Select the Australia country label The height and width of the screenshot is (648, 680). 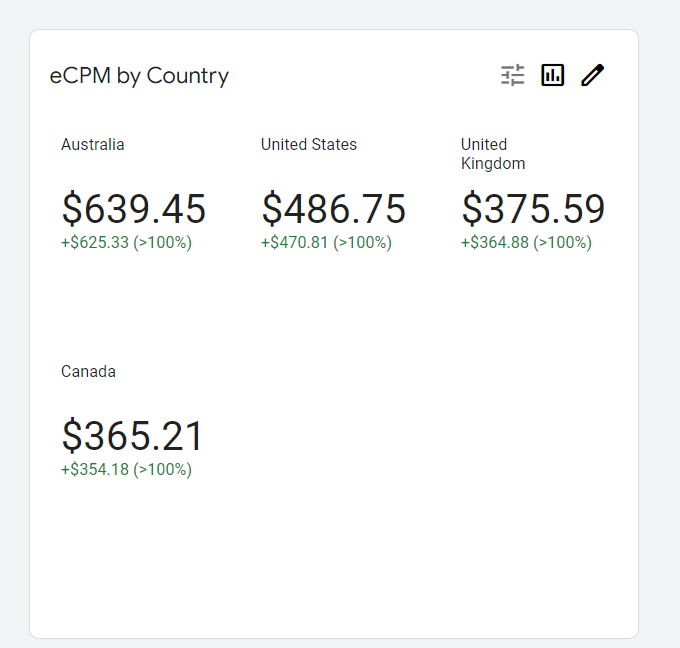(93, 144)
